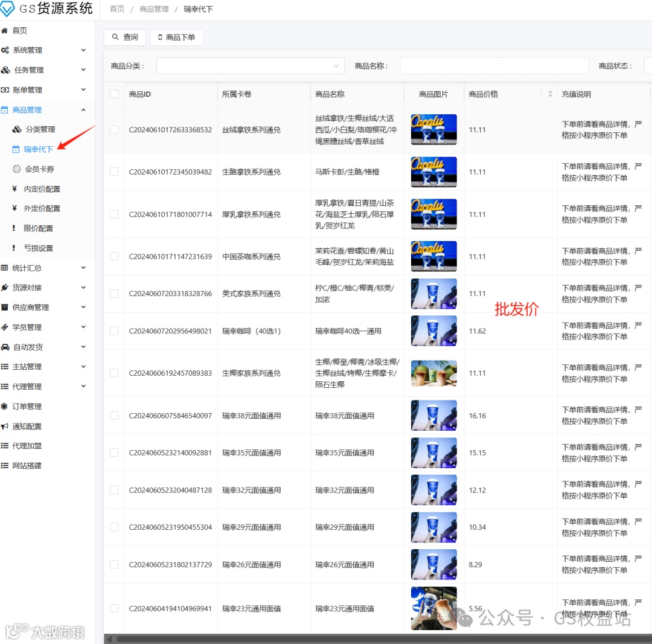This screenshot has height=644, width=652.
Task: Click the list icon for 代理加盟
Action: pos(5,446)
